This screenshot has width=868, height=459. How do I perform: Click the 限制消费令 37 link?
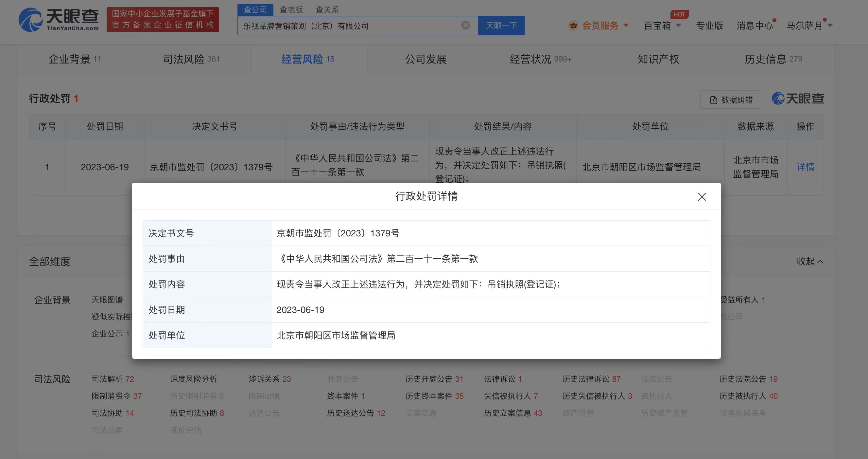tap(116, 396)
